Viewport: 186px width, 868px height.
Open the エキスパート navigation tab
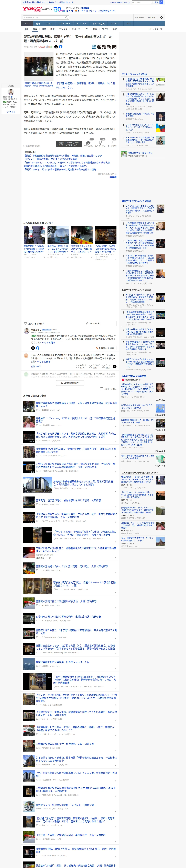tap(64, 24)
